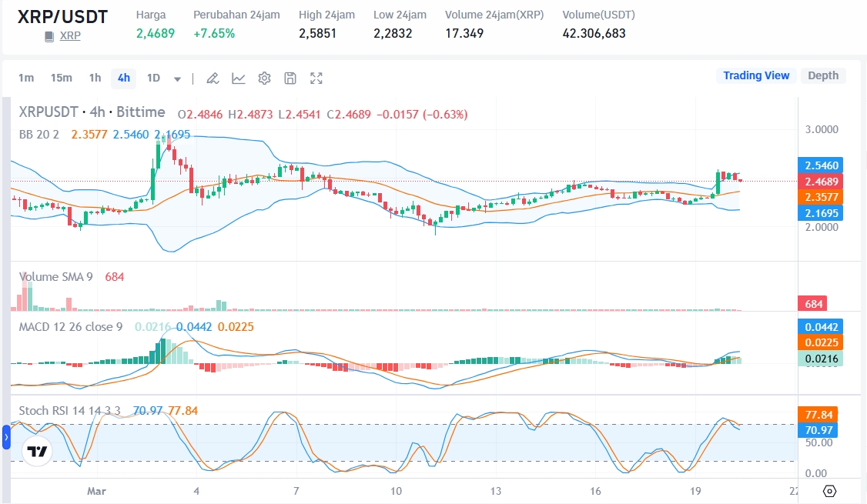
Task: Click the TradingView logo badge
Action: [x=37, y=452]
